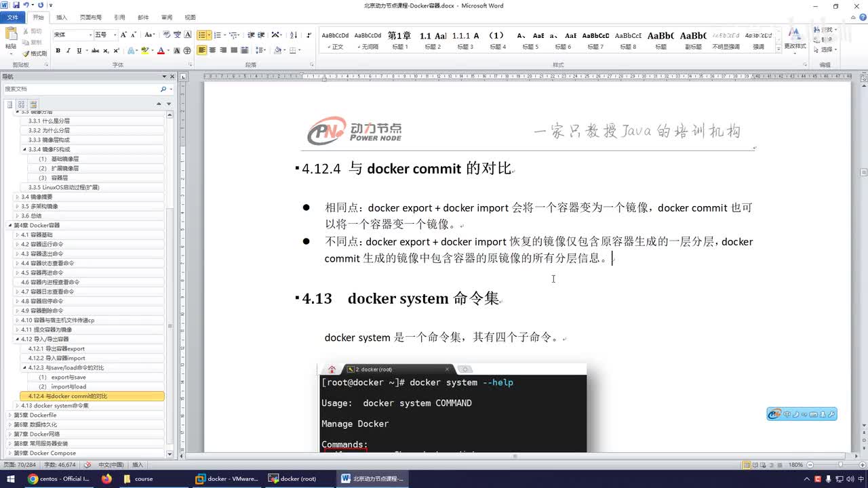Image resolution: width=868 pixels, height=488 pixels.
Task: Click the Character Shading icon
Action: (177, 50)
